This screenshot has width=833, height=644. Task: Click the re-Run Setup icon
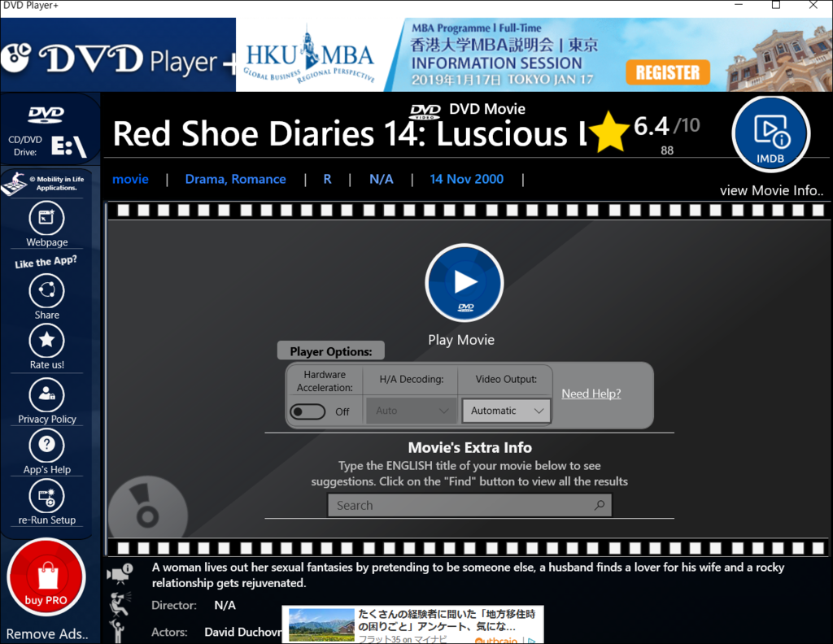tap(46, 496)
